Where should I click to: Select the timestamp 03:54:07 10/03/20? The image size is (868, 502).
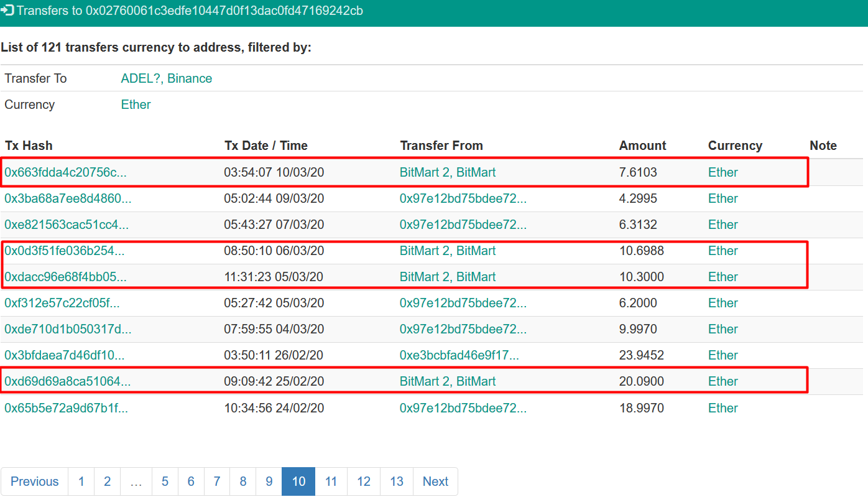[x=274, y=172]
